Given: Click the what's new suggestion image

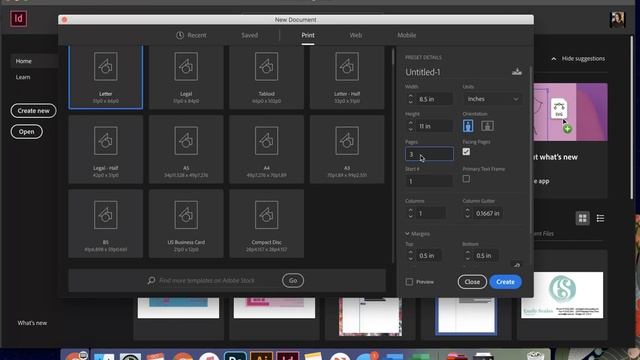Looking at the screenshot, I should [571, 112].
